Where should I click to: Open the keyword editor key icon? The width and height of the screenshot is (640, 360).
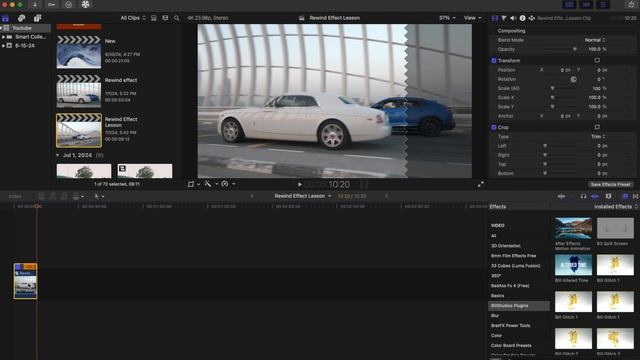pyautogui.click(x=51, y=4)
